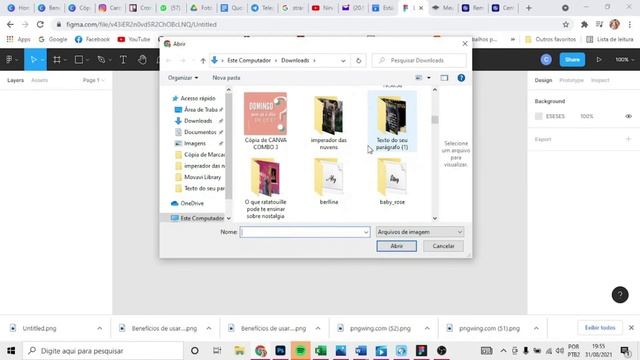Click the Abrir button
640x360 pixels.
(x=396, y=246)
